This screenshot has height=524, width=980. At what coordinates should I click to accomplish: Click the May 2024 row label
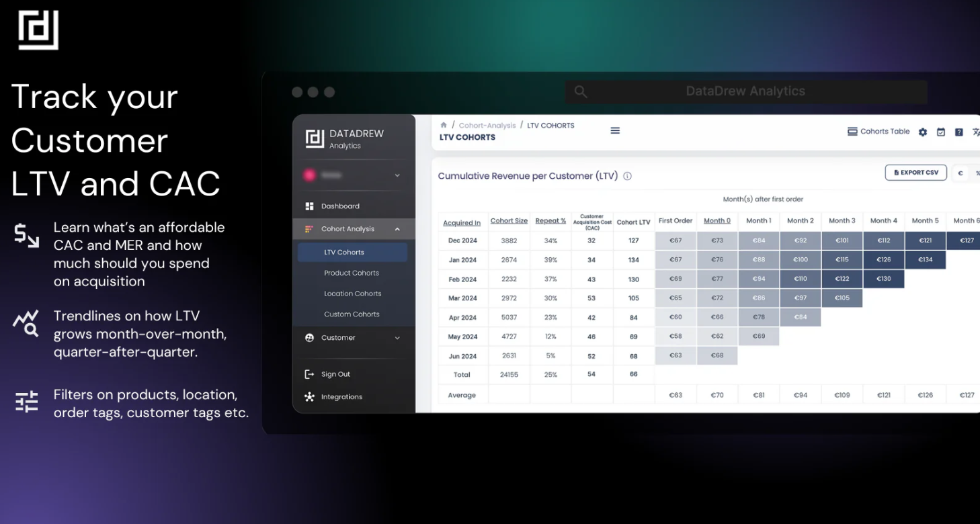pyautogui.click(x=462, y=337)
